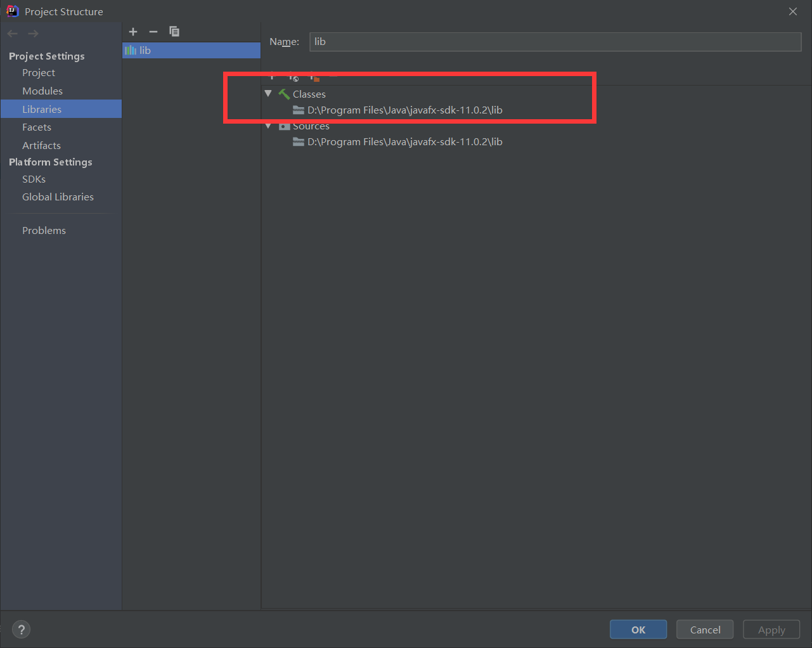Image resolution: width=812 pixels, height=648 pixels.
Task: Click the Project Settings heading
Action: 47,56
